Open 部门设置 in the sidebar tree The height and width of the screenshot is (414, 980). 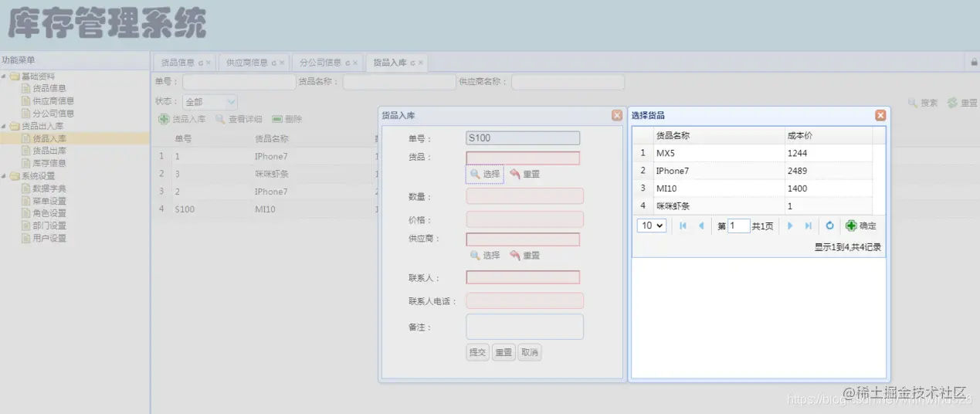pyautogui.click(x=49, y=226)
